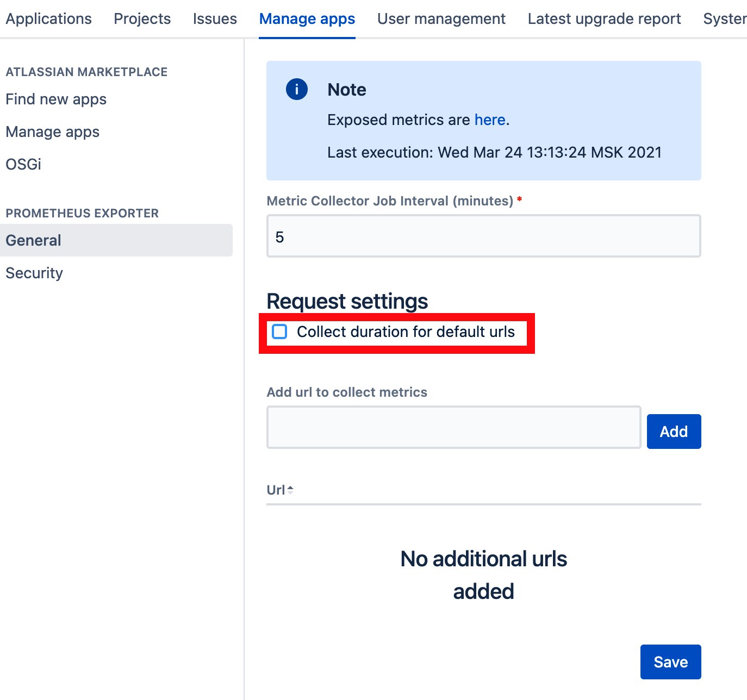
Task: Enable Collect duration for default urls checkbox
Action: (x=279, y=332)
